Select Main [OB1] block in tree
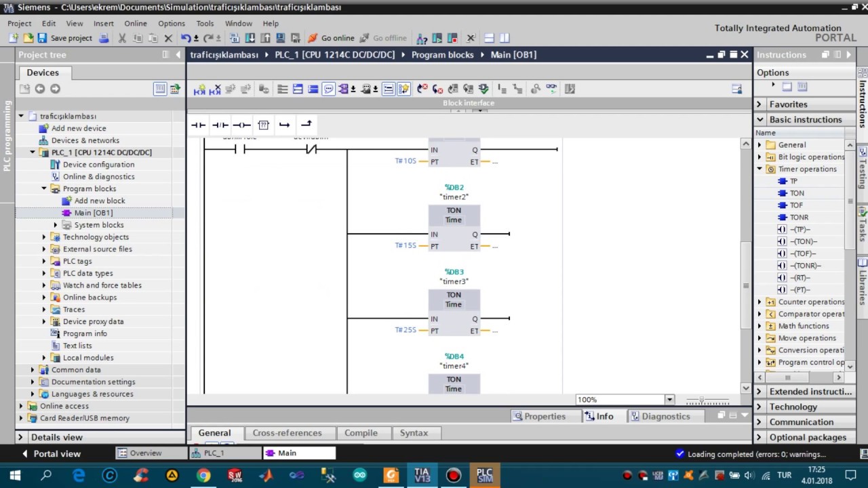868x488 pixels. tap(94, 213)
